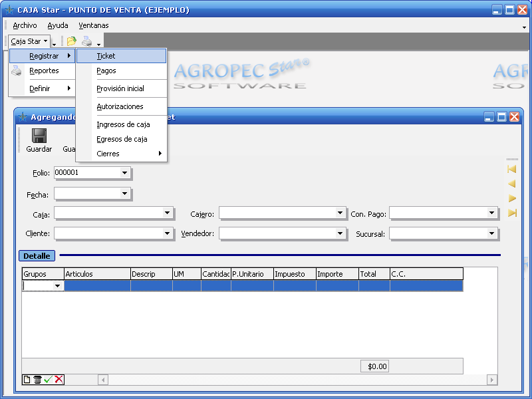Open the Definir submenu
The width and height of the screenshot is (532, 399).
point(42,88)
